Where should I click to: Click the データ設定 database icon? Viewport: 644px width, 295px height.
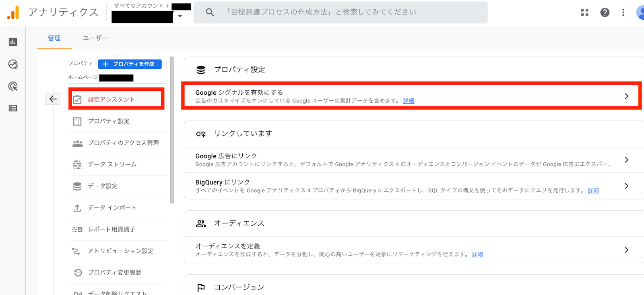77,186
